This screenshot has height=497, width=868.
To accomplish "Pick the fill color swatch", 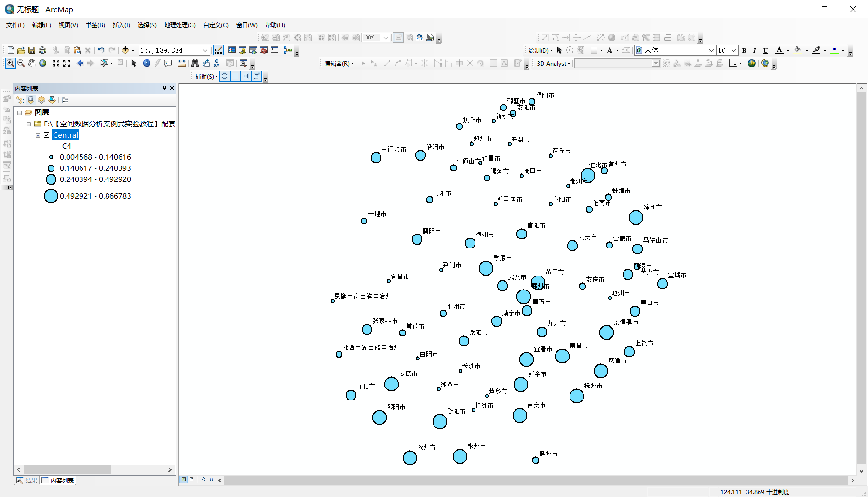I will point(798,50).
